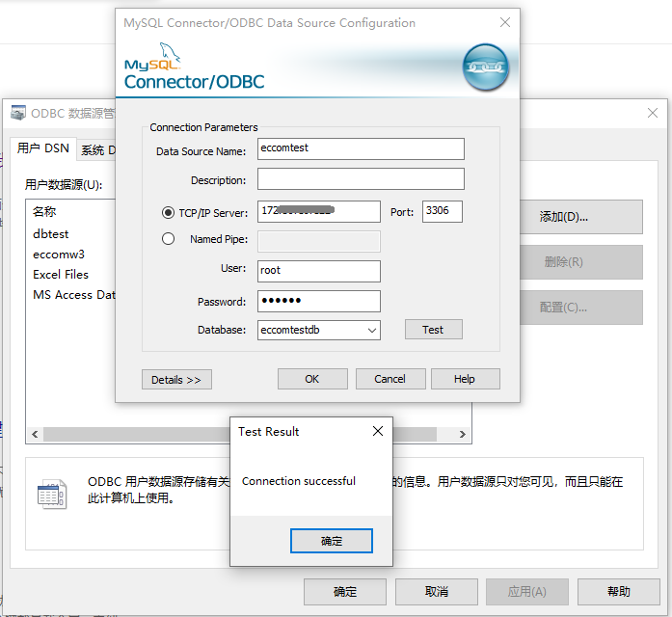
Task: Click the 名称 column header
Action: (44, 211)
